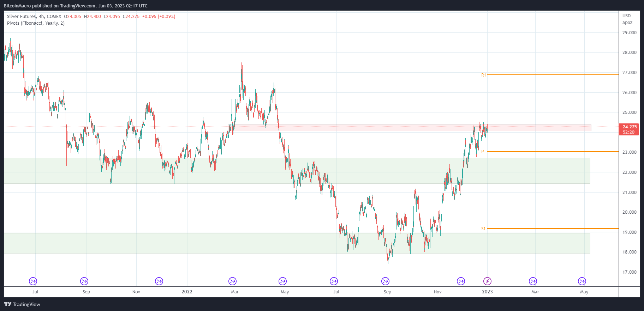Click the TradingView logo at bottom left

click(22, 304)
